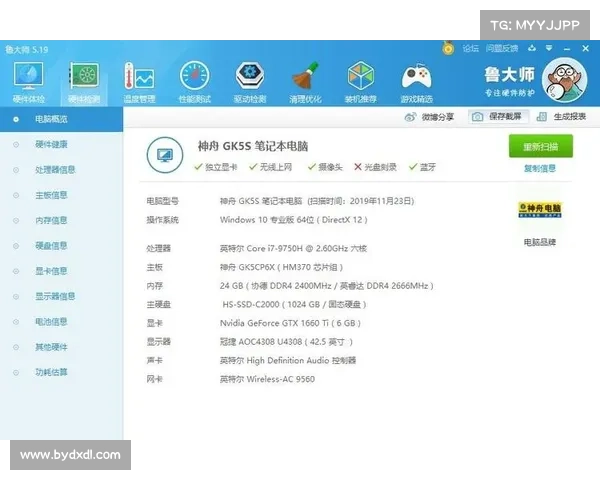Click the 驱动检测 driver detection icon
This screenshot has width=600, height=480.
tap(249, 78)
